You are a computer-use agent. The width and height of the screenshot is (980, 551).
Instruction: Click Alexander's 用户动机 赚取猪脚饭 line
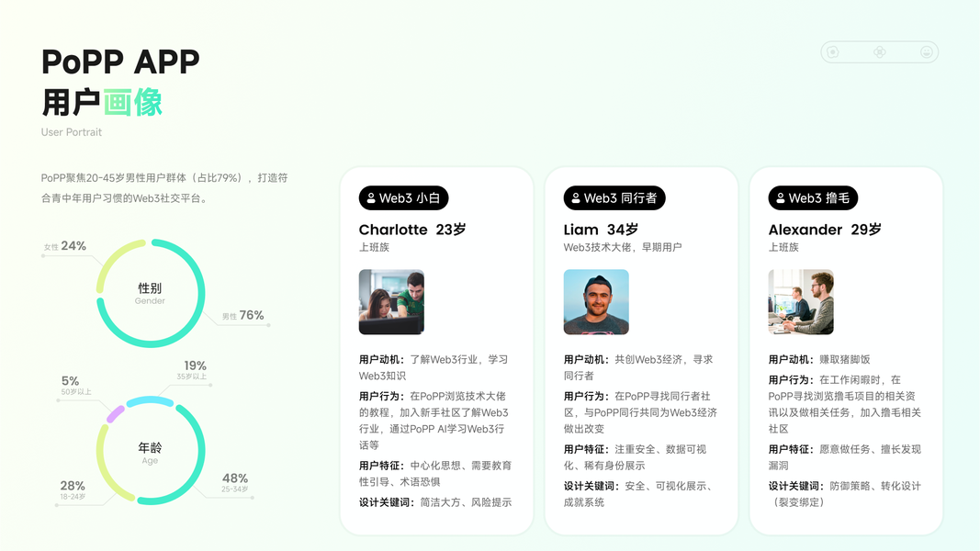(x=819, y=360)
